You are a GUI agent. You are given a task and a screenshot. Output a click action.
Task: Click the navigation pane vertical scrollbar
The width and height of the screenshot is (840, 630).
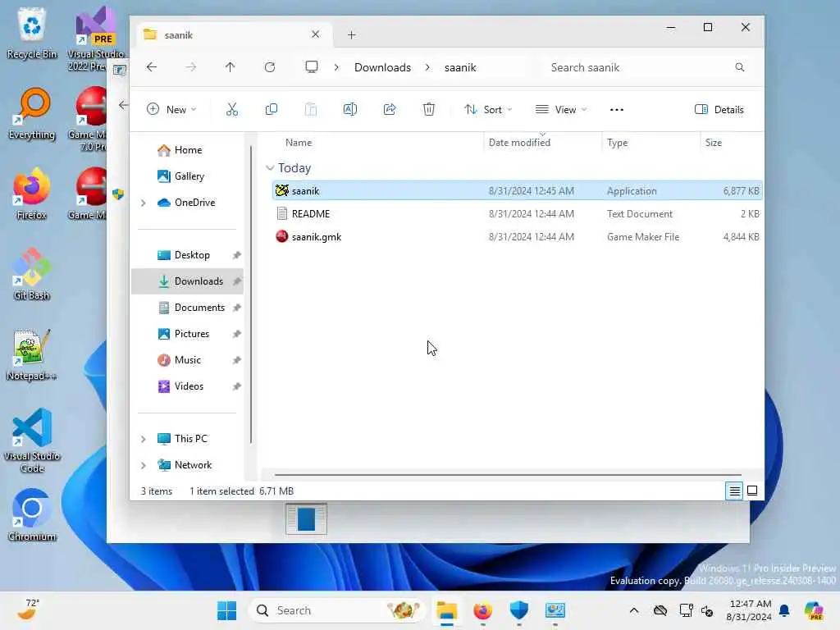click(x=251, y=294)
